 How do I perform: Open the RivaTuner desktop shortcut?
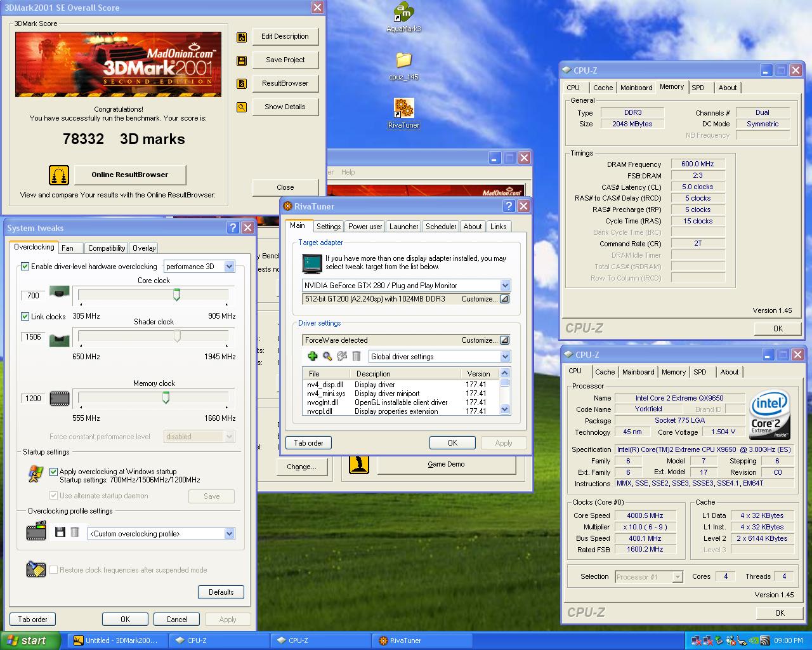(403, 114)
